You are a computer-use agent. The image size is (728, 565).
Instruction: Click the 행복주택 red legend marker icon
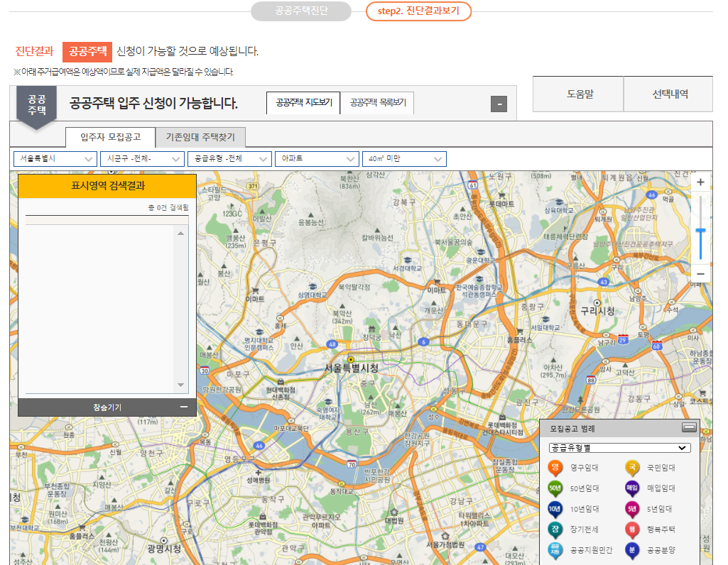pyautogui.click(x=632, y=530)
